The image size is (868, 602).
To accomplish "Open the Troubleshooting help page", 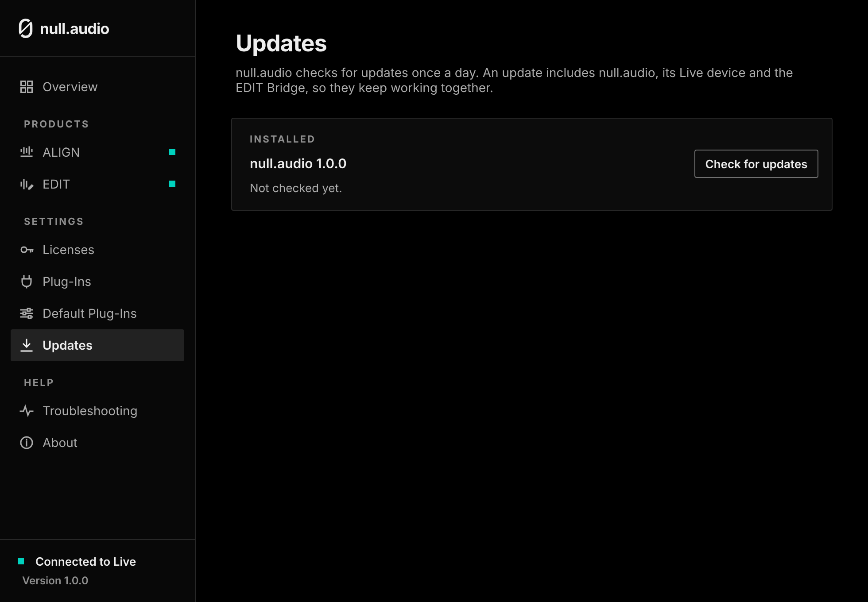I will tap(97, 411).
